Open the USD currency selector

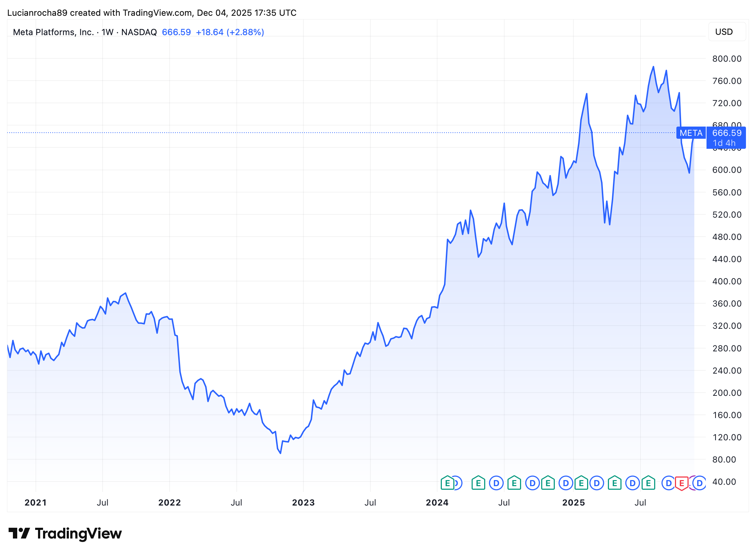coord(727,32)
